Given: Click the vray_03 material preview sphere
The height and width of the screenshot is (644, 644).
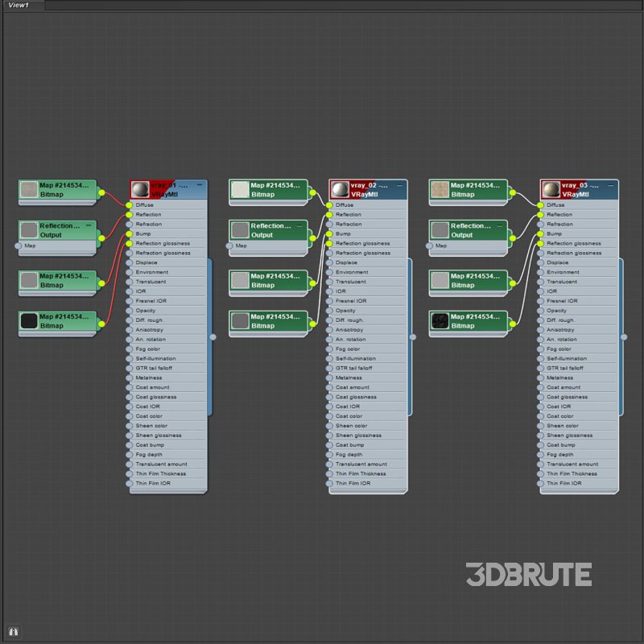Looking at the screenshot, I should click(x=551, y=190).
